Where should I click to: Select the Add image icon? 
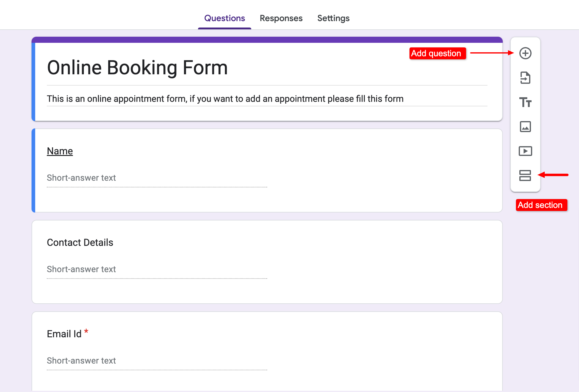[525, 127]
